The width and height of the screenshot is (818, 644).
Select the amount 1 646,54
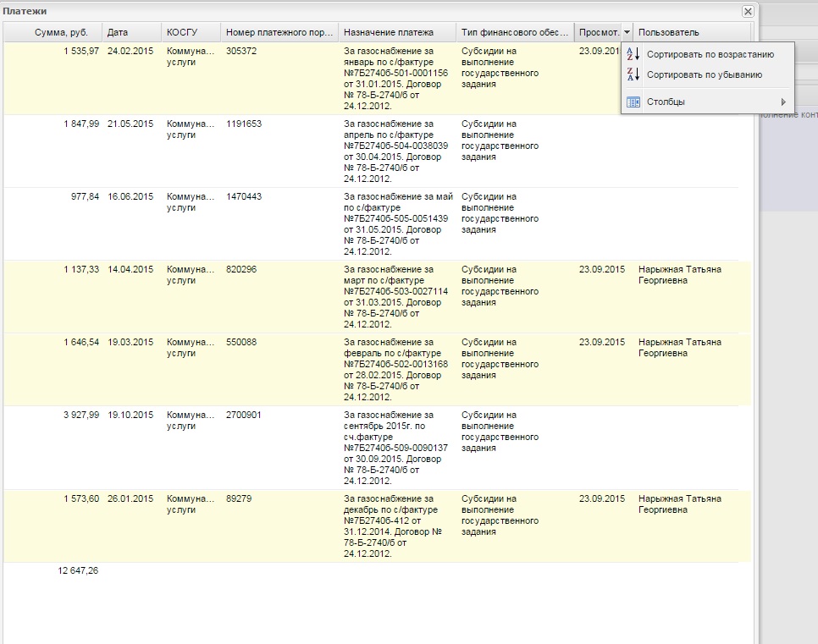tap(81, 342)
